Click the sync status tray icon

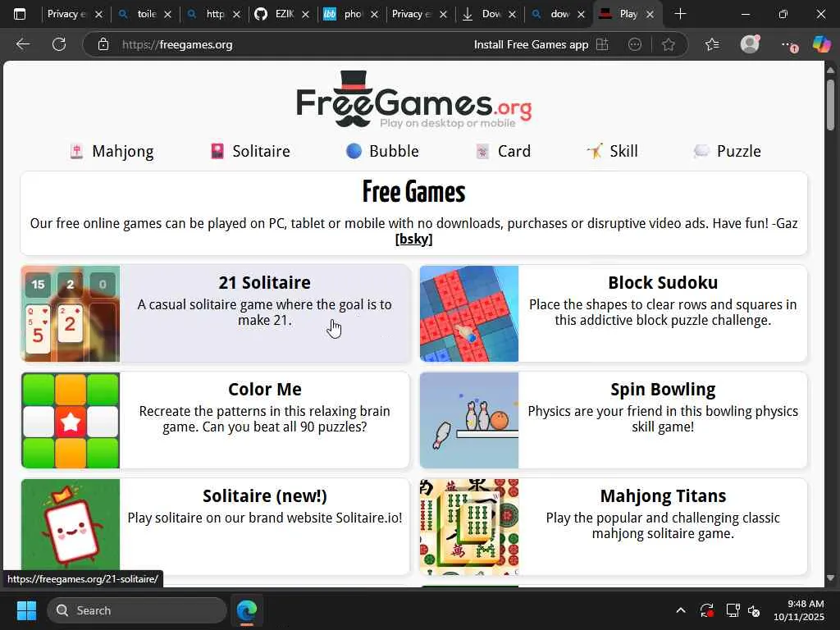tap(706, 610)
